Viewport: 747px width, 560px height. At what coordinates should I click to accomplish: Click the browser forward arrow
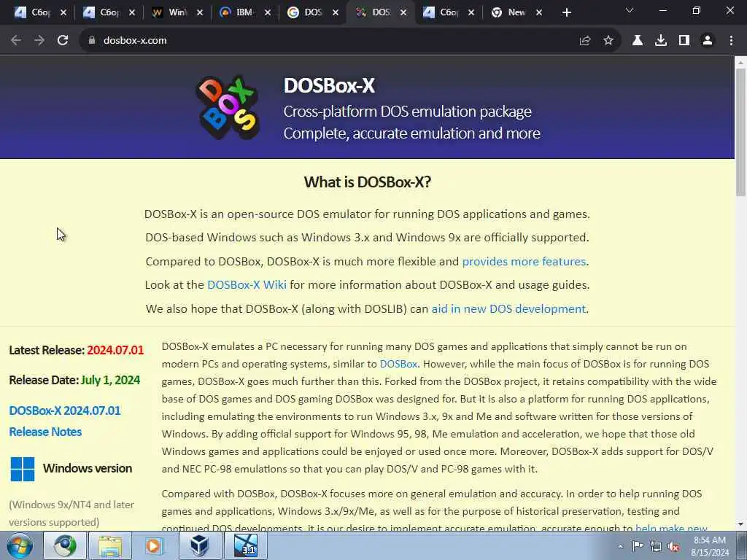(x=39, y=41)
